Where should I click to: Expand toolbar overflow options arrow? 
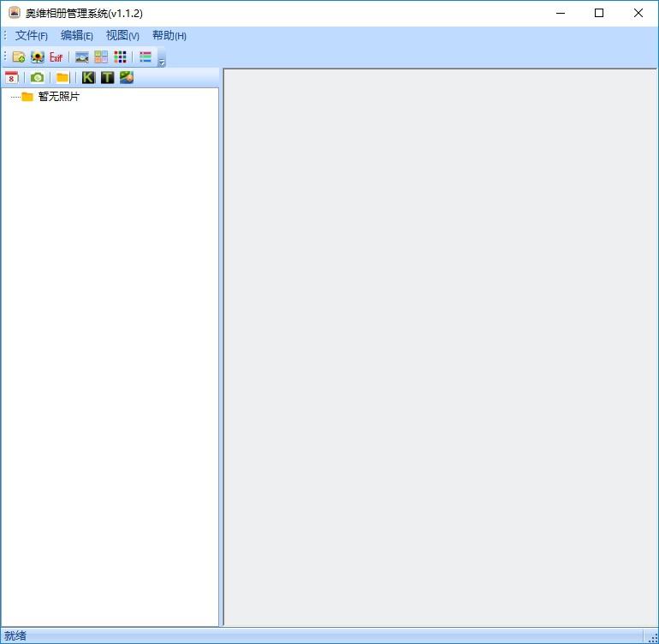(x=162, y=63)
